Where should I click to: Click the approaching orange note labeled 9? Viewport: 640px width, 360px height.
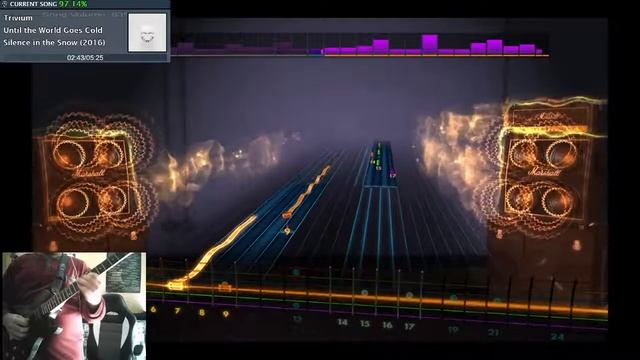[287, 231]
